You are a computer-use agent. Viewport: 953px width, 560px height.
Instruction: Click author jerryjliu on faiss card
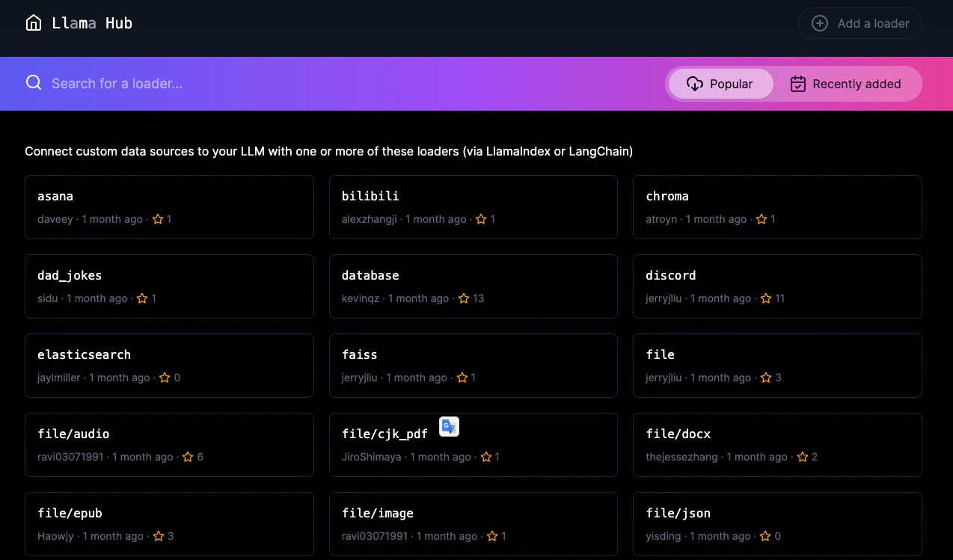(360, 378)
